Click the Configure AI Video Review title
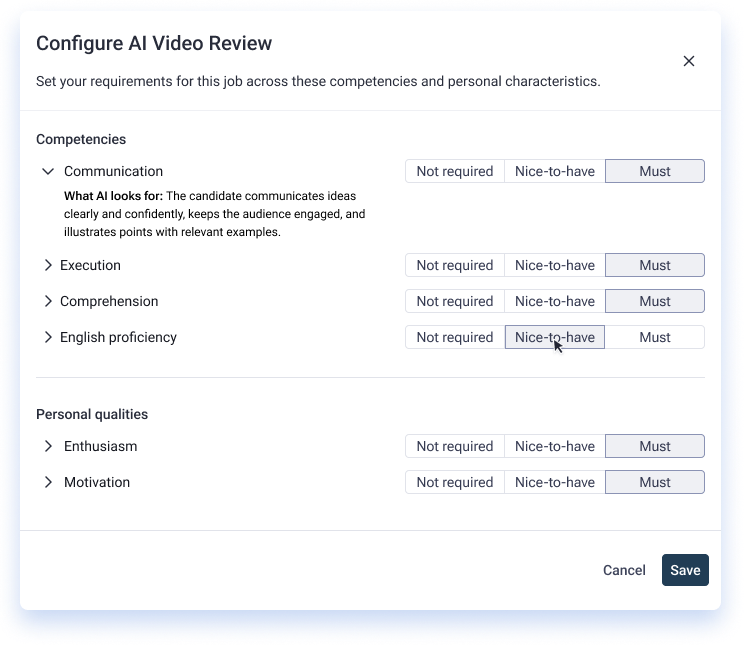Image resolution: width=749 pixels, height=652 pixels. [154, 43]
